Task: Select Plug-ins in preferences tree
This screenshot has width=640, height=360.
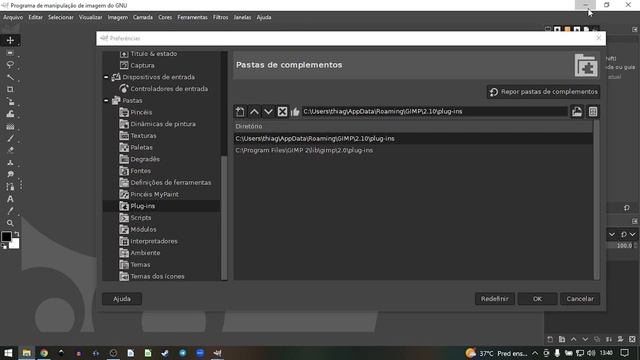Action: pos(142,206)
